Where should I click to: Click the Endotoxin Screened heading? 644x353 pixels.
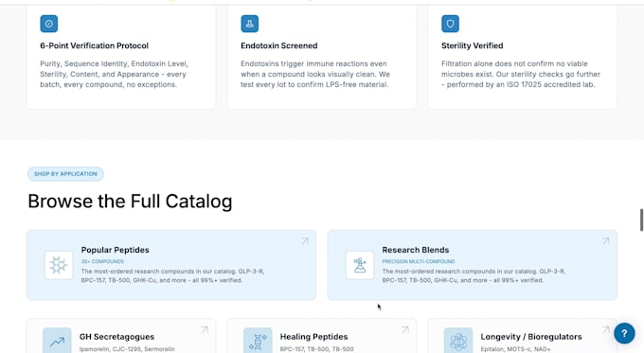click(x=278, y=45)
